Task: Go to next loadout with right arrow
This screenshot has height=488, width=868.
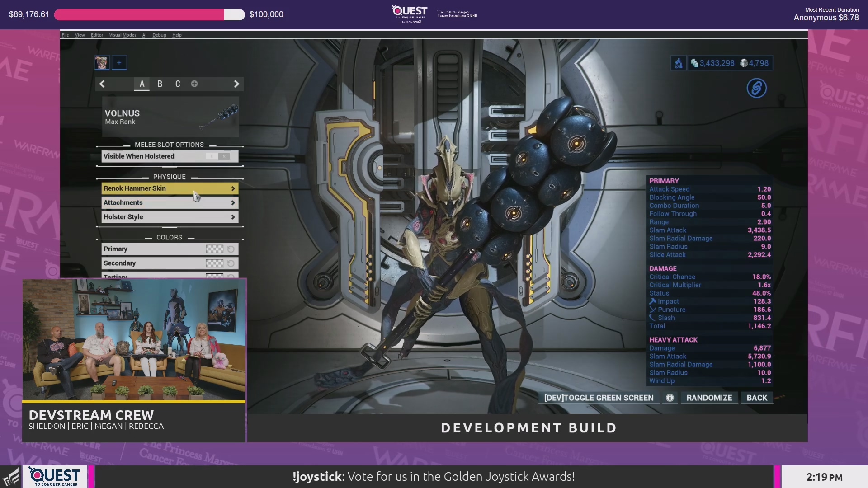Action: (x=236, y=84)
